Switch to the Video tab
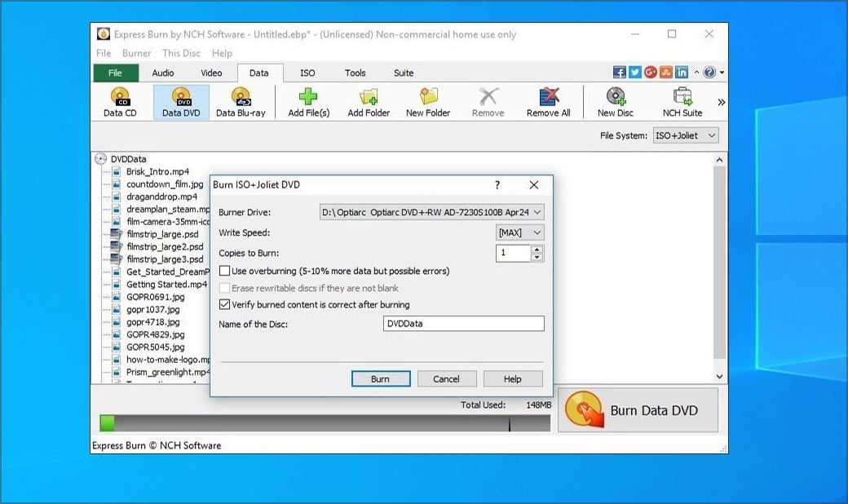This screenshot has width=848, height=504. point(211,73)
